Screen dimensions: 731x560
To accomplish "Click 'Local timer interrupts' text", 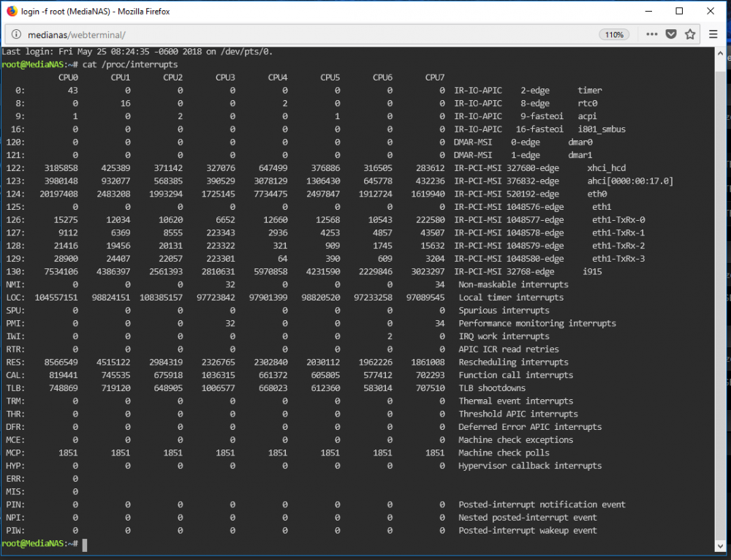I will pos(511,298).
